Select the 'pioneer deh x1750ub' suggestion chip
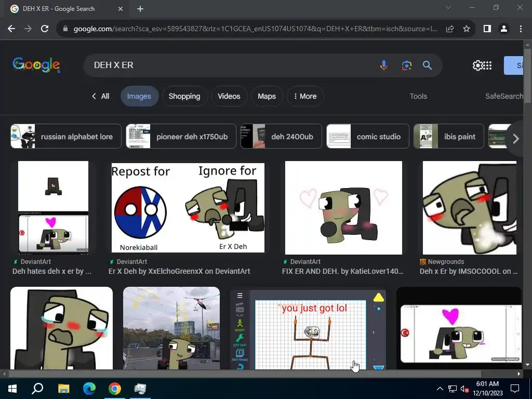The image size is (532, 399). point(181,137)
